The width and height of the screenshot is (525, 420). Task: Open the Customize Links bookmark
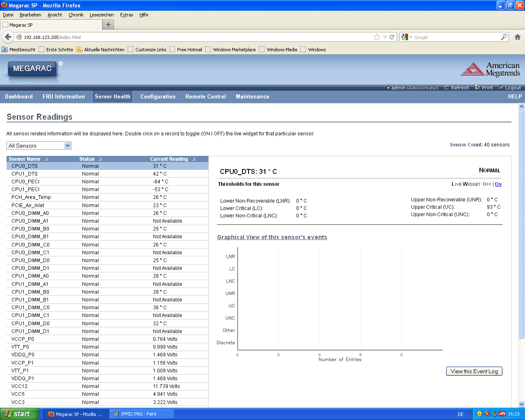click(x=147, y=50)
